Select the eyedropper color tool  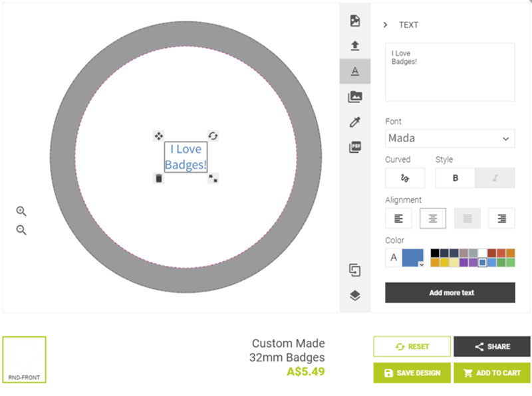(355, 122)
